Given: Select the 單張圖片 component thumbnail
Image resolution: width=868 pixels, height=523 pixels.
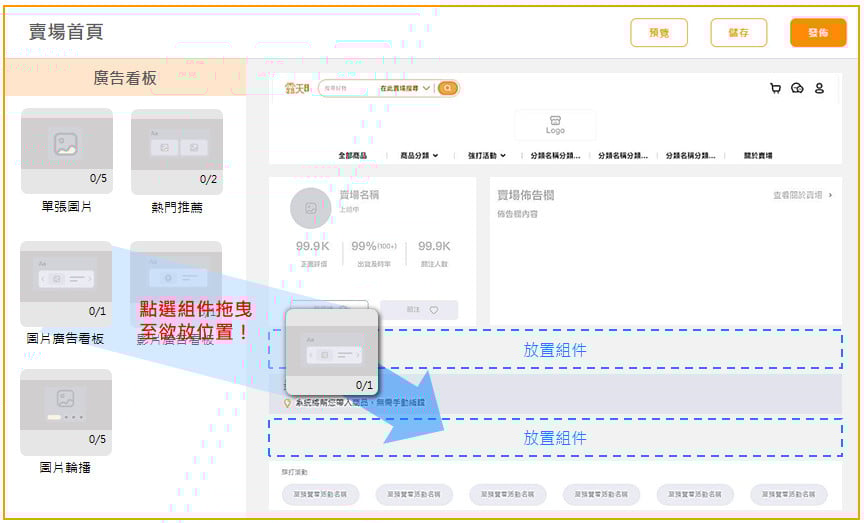Looking at the screenshot, I should (x=66, y=151).
